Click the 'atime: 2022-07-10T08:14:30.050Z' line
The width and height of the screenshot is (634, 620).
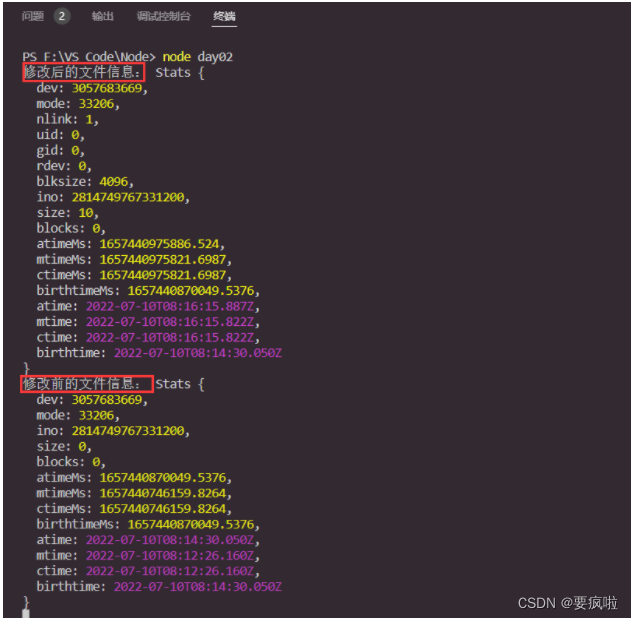pos(148,540)
